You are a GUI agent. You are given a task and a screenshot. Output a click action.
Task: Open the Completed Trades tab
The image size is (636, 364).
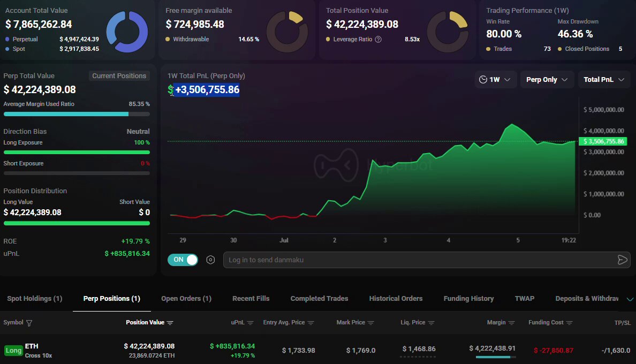click(319, 298)
